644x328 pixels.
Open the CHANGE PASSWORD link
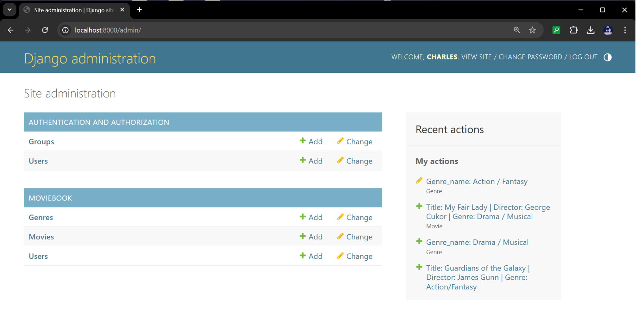pos(530,57)
